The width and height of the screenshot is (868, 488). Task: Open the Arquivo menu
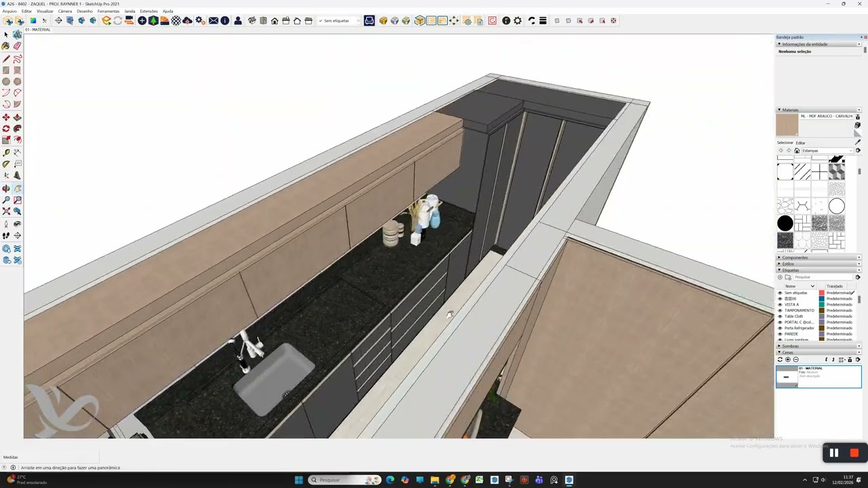(9, 12)
